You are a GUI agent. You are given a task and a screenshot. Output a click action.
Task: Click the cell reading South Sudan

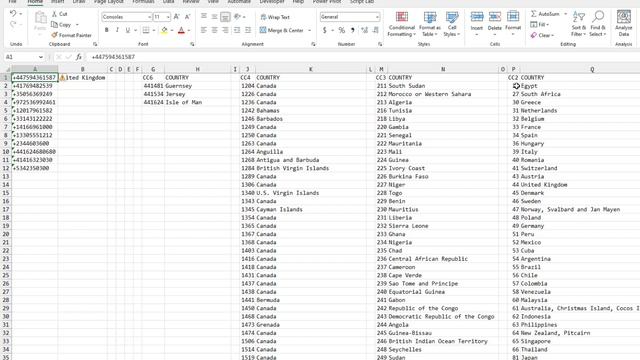click(443, 86)
